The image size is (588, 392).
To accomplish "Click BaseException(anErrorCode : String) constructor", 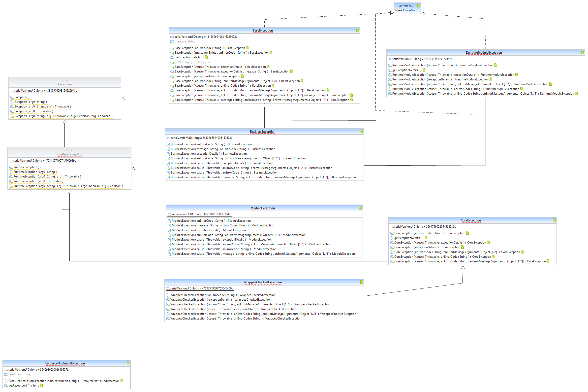I will point(210,48).
